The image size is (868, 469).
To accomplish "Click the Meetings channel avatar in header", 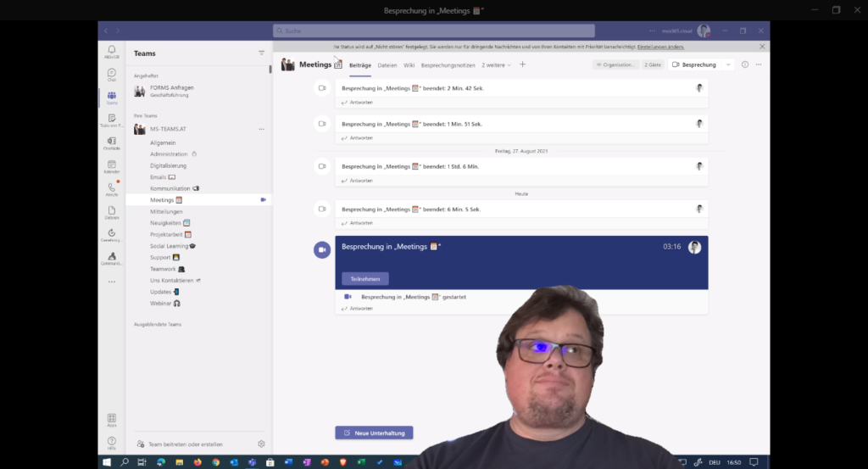I will 288,64.
